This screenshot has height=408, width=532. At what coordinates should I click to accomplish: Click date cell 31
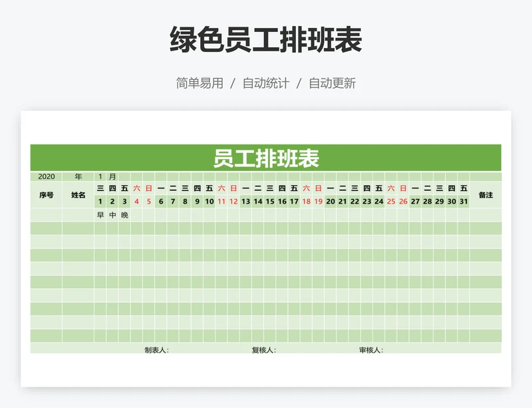(464, 202)
